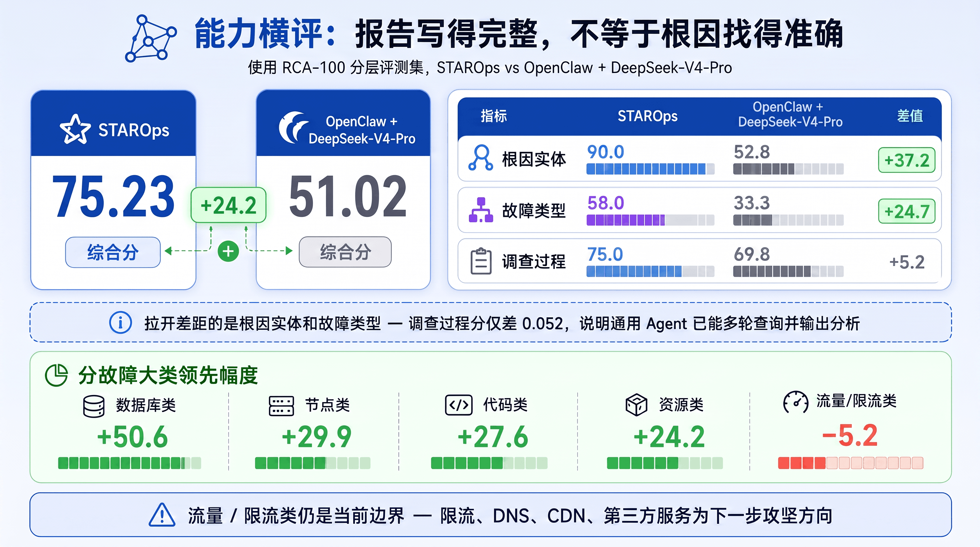Image resolution: width=980 pixels, height=547 pixels.
Task: Click the 故障类型 hierarchy icon
Action: click(481, 210)
